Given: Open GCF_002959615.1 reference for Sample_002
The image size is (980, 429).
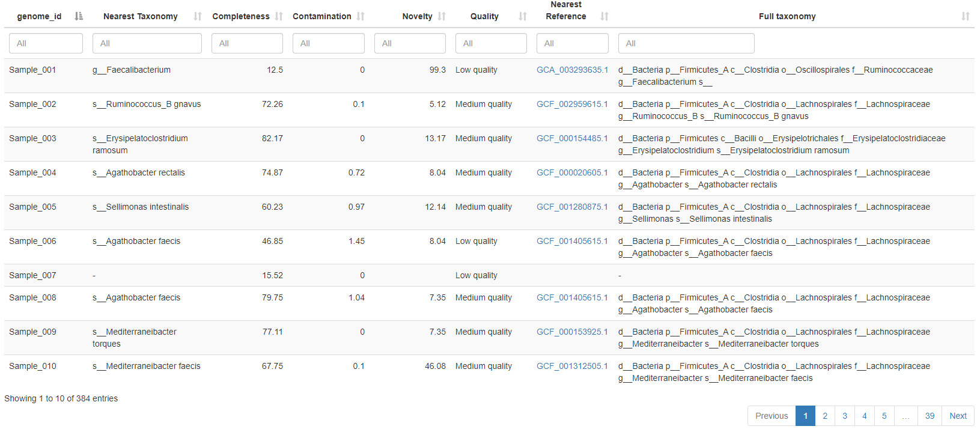Looking at the screenshot, I should [572, 104].
